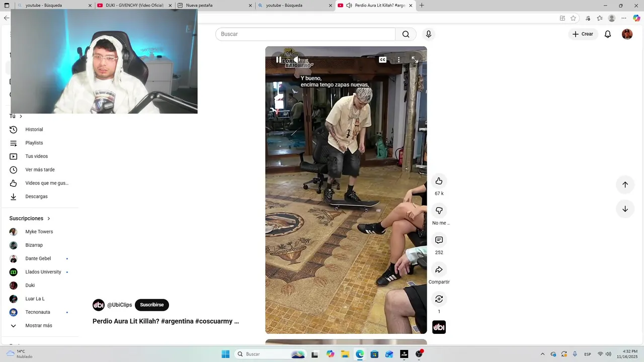The height and width of the screenshot is (362, 644).
Task: Toggle closed captions on the Short
Action: 382,60
